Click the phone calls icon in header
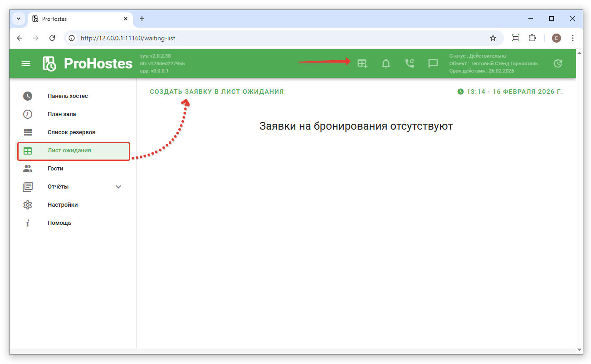 [410, 63]
